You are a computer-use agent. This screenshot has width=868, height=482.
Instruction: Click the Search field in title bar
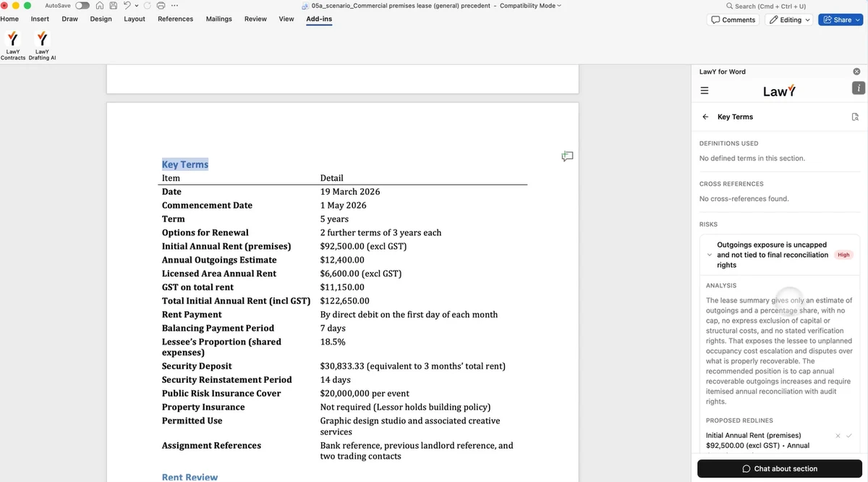[x=766, y=6]
